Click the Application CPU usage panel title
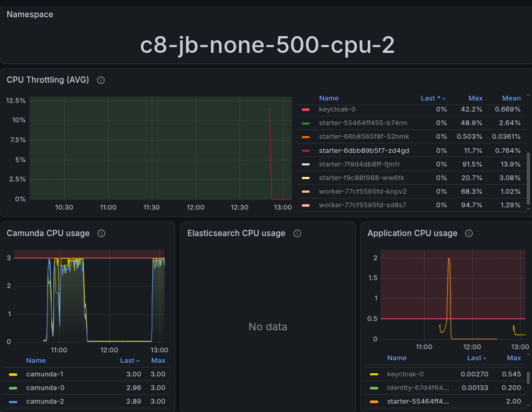This screenshot has width=532, height=412. coord(412,233)
